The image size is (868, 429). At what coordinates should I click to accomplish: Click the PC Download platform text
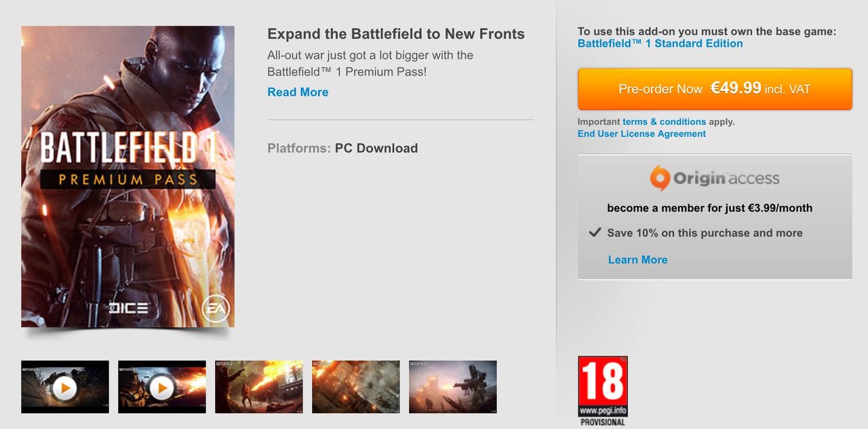point(376,148)
